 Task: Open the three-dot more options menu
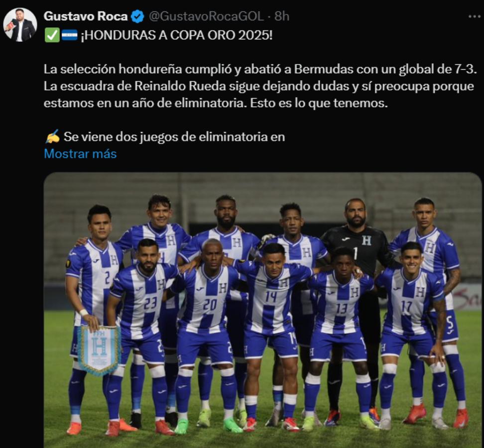(x=475, y=16)
